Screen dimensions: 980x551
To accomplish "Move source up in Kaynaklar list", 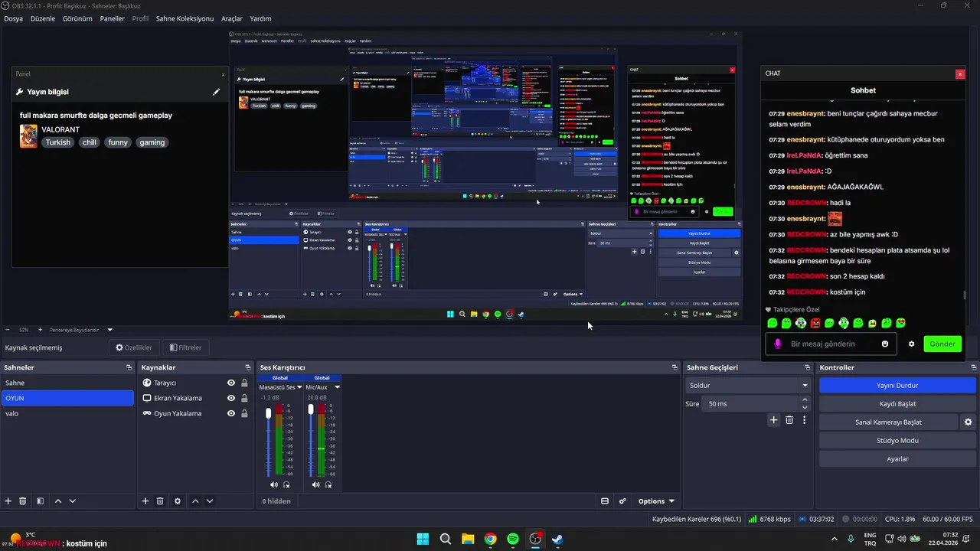I will (x=195, y=501).
